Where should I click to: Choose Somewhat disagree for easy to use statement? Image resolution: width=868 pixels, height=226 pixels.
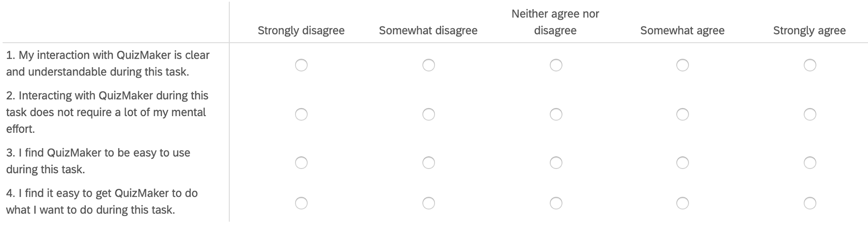pyautogui.click(x=429, y=163)
